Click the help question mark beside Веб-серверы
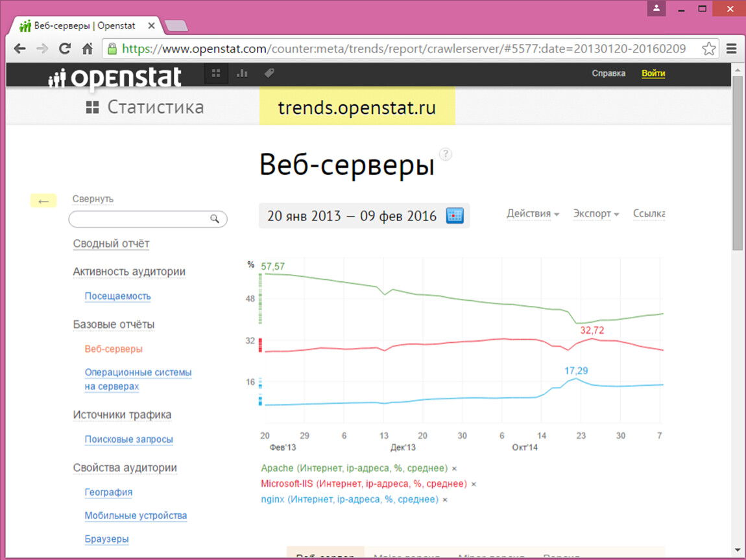Screen dimensions: 746x560 446,154
